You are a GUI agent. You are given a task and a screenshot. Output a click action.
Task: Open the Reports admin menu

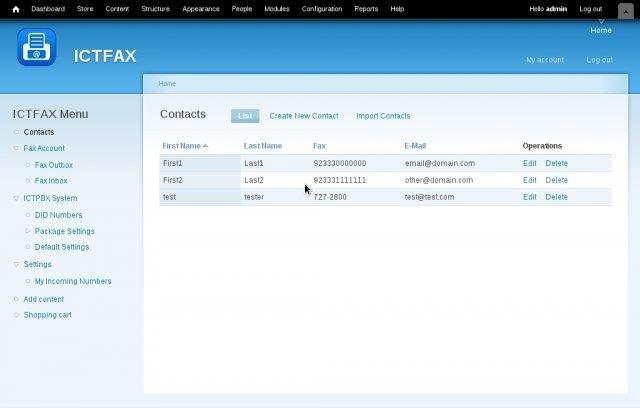(x=366, y=9)
